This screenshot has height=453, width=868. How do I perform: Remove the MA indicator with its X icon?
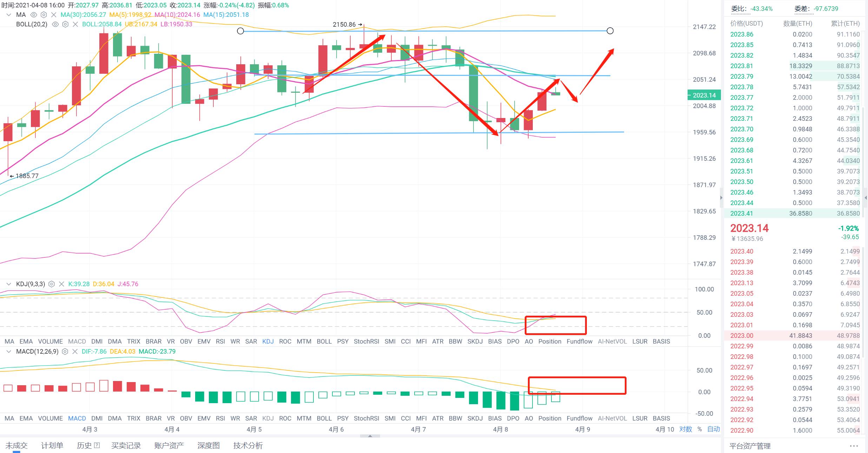pyautogui.click(x=54, y=15)
